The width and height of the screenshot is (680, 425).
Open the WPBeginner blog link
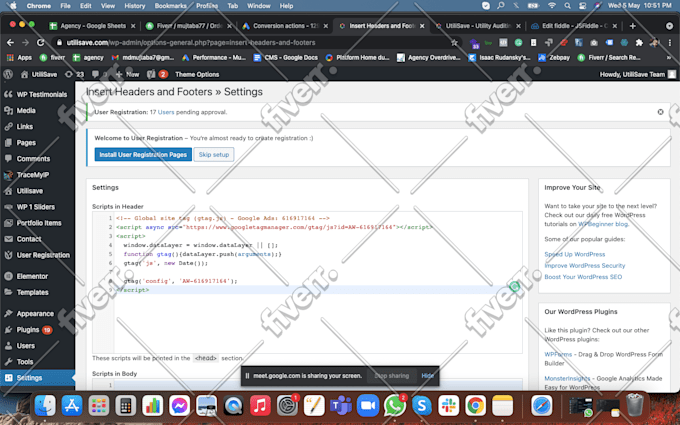click(603, 224)
